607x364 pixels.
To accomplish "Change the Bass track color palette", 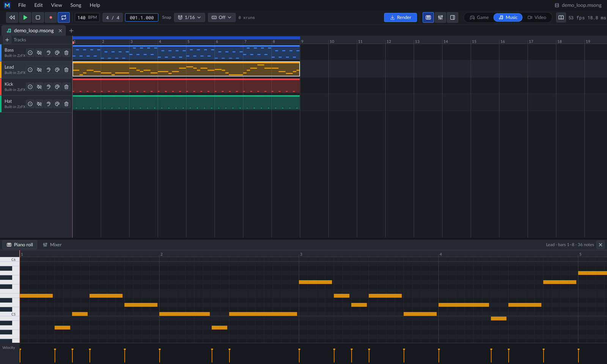I will tap(57, 53).
